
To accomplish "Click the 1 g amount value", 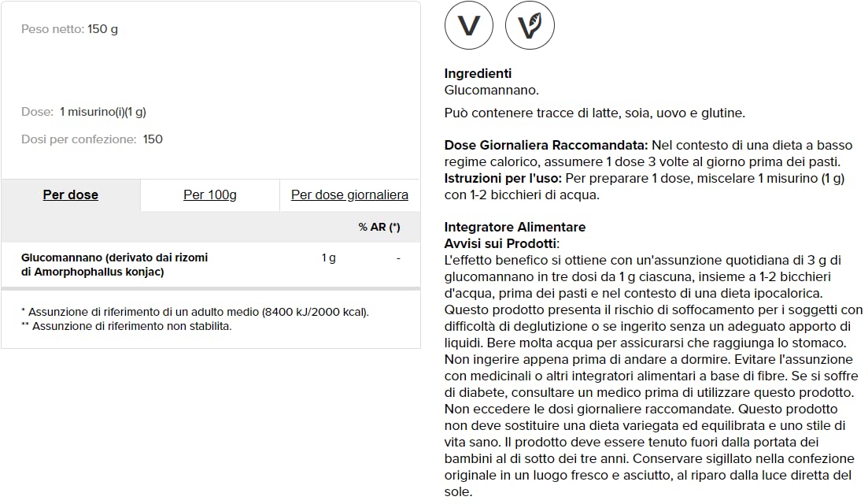I will (328, 258).
